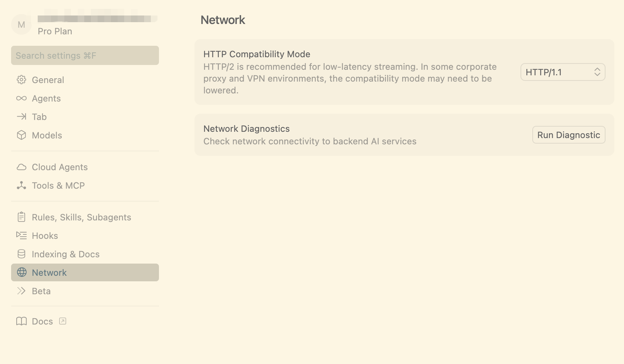624x364 pixels.
Task: Click the Indexing & Docs database icon
Action: click(21, 254)
